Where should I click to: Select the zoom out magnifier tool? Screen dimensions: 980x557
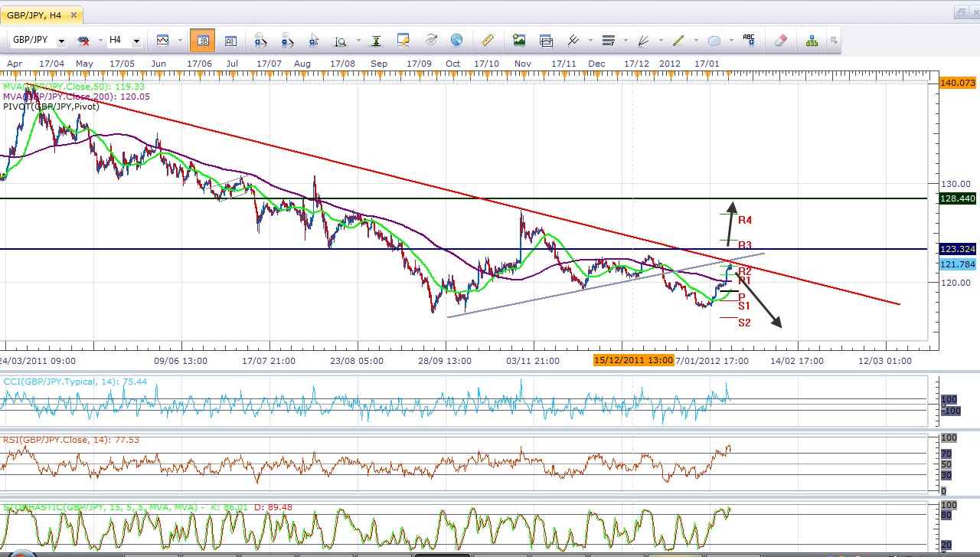[287, 41]
